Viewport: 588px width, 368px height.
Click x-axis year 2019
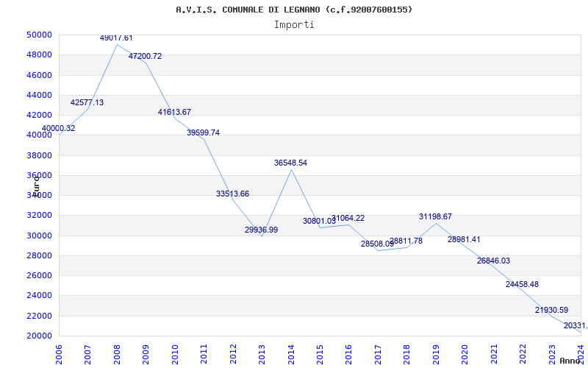[436, 354]
